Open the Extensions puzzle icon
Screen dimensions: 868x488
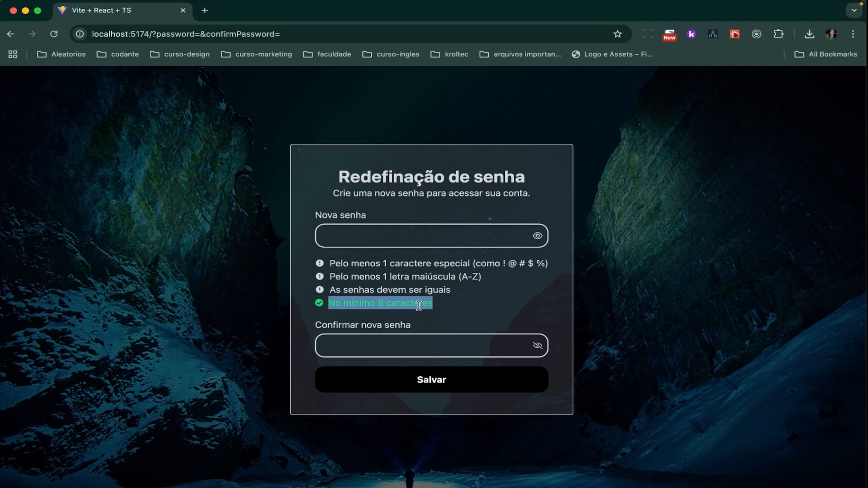tap(778, 34)
